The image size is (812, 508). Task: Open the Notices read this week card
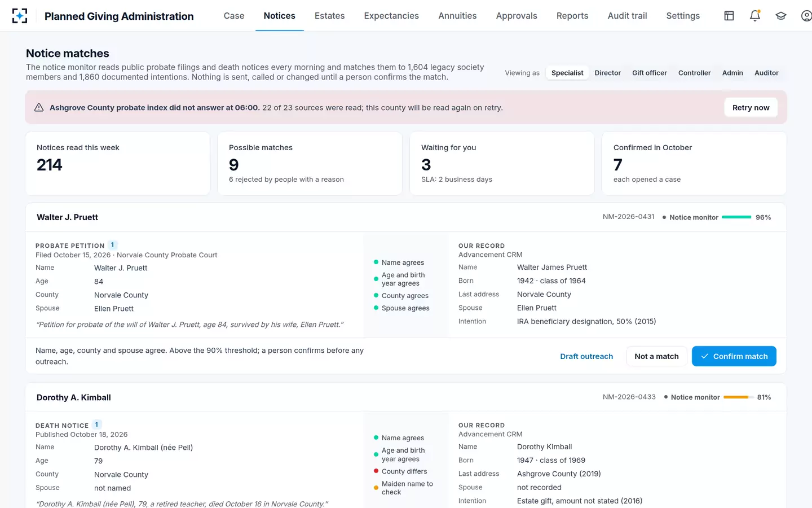(118, 164)
